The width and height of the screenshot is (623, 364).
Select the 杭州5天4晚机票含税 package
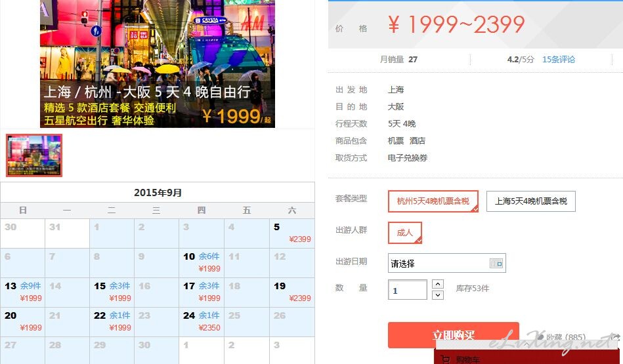tap(433, 201)
